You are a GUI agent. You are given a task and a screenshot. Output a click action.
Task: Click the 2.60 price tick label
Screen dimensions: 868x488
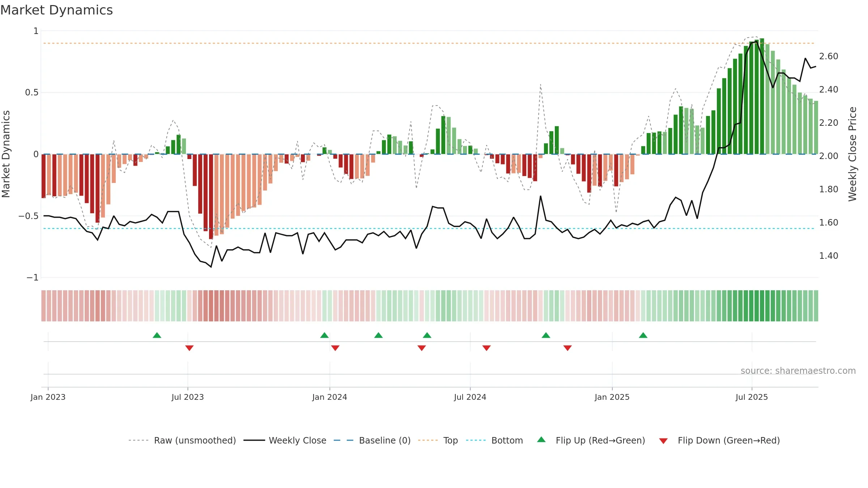coord(829,56)
